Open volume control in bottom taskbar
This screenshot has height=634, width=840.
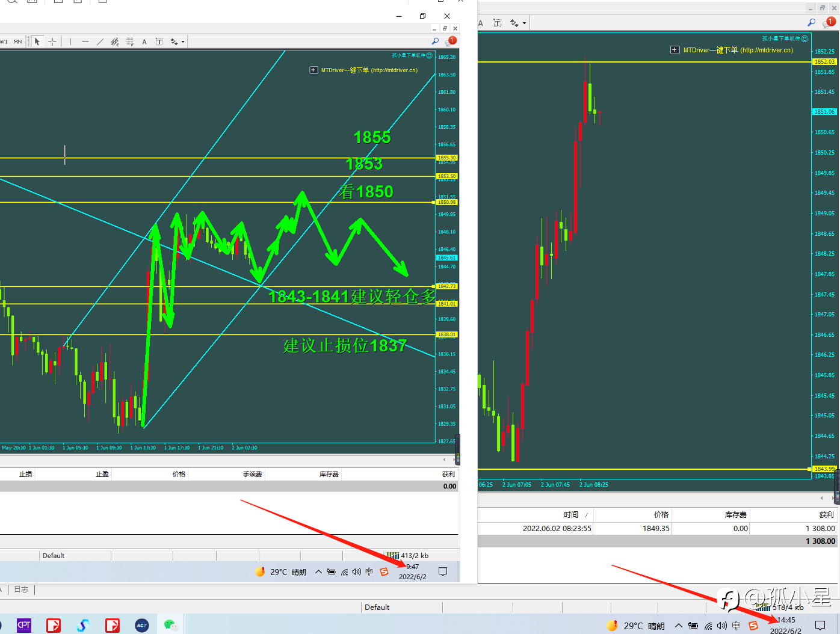coord(722,626)
